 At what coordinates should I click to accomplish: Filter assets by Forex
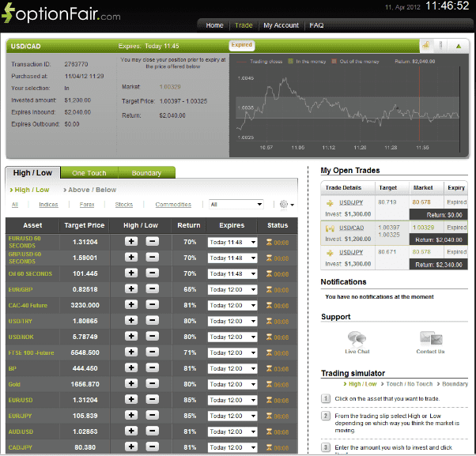(87, 205)
